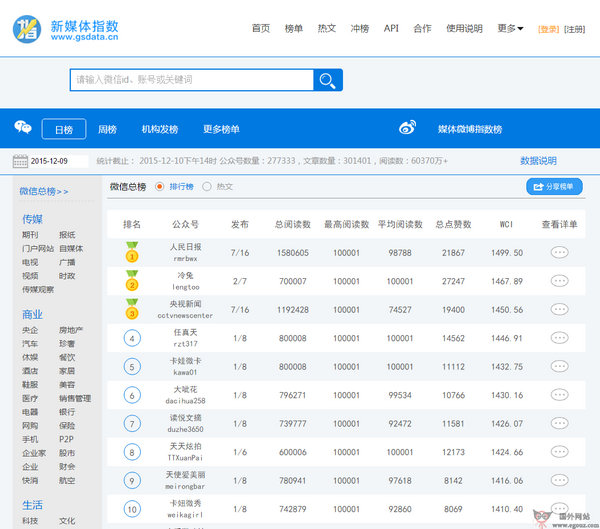Open details icon for 大呲花 row
Viewport: 600px width, 529px height.
[559, 395]
